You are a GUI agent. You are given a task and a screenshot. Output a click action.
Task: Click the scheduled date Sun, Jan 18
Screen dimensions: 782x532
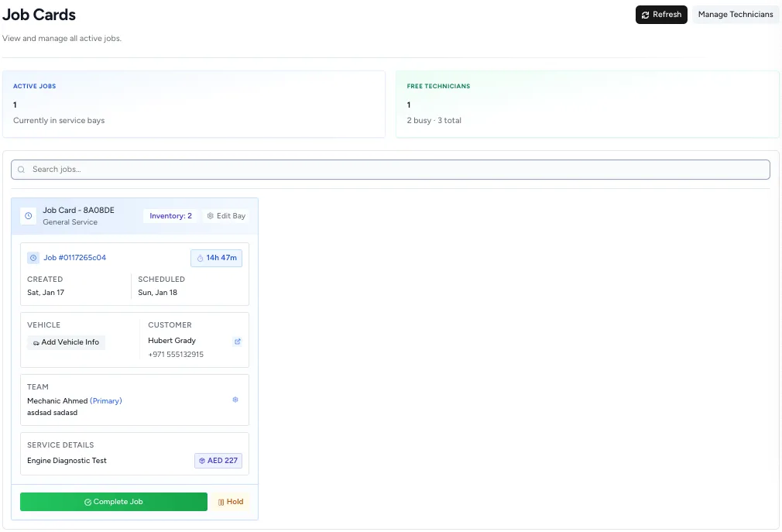[158, 293]
